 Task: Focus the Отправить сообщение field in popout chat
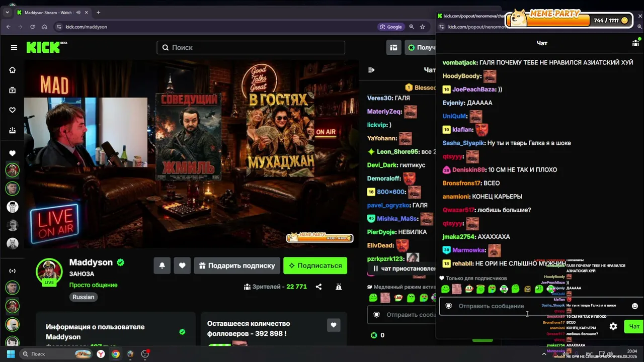click(x=541, y=306)
